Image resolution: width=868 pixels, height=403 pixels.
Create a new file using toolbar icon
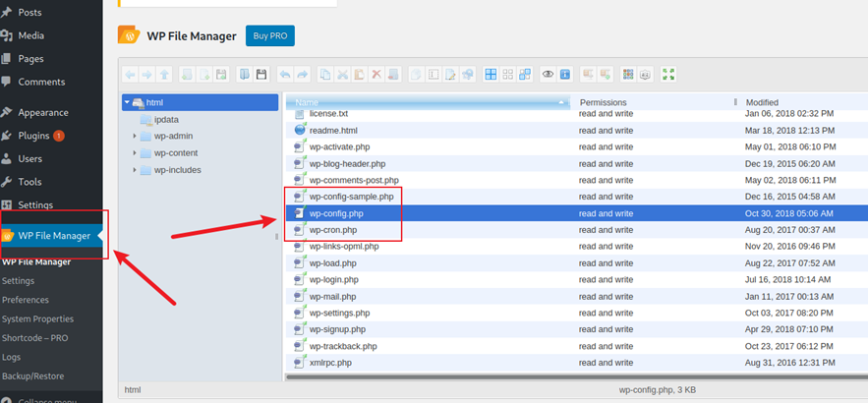[x=204, y=74]
